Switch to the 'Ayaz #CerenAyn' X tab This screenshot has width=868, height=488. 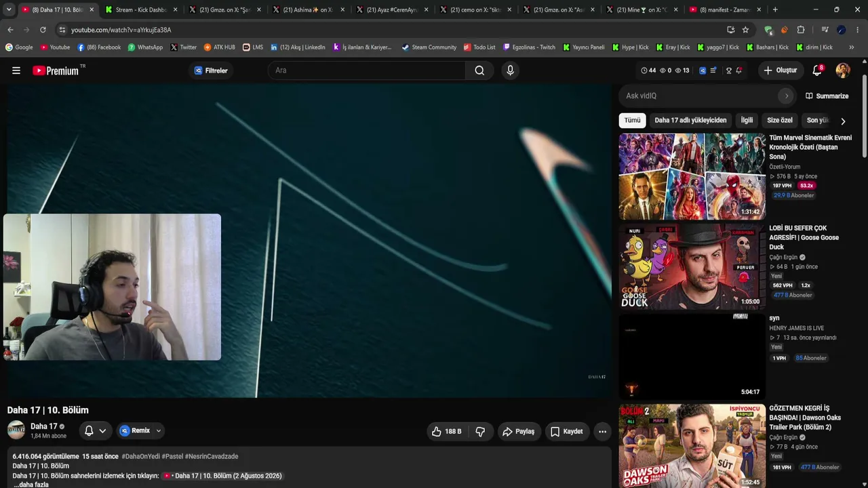(393, 9)
